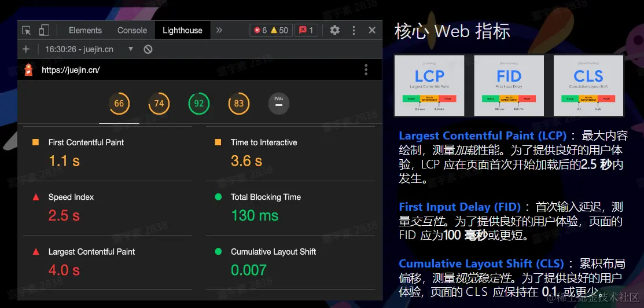Image resolution: width=644 pixels, height=308 pixels.
Task: Open the 16:30:26 - juejin.cn report dropdown
Action: pyautogui.click(x=90, y=49)
